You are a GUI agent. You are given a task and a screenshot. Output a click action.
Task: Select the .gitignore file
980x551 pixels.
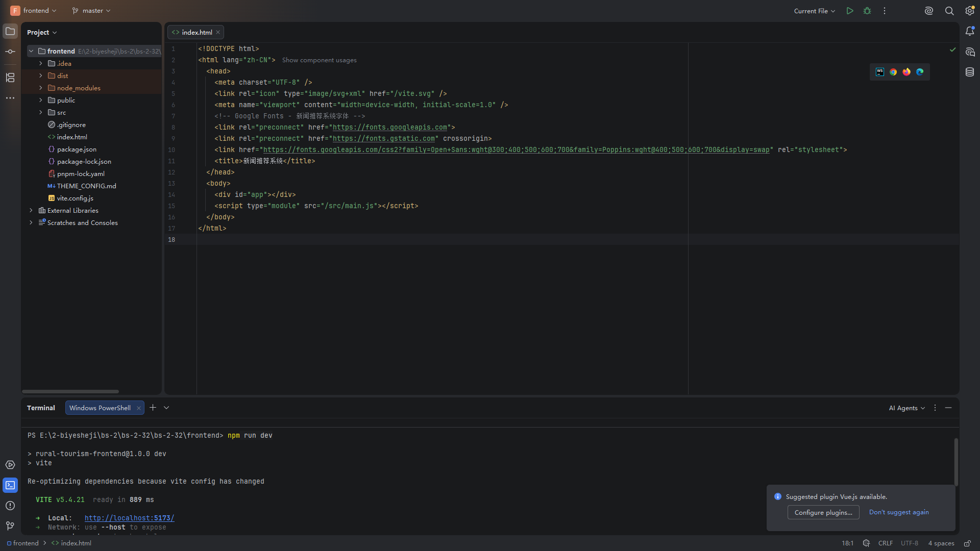(71, 124)
